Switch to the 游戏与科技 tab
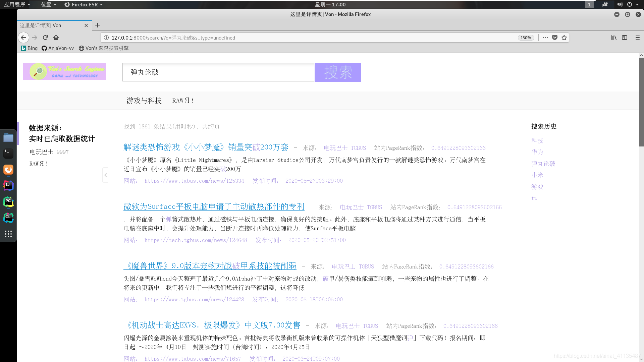The image size is (644, 362). tap(144, 101)
